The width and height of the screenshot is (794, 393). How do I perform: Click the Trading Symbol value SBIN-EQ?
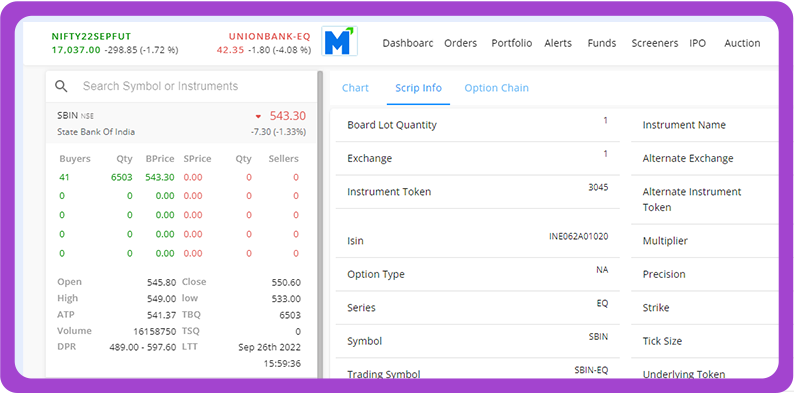[591, 370]
